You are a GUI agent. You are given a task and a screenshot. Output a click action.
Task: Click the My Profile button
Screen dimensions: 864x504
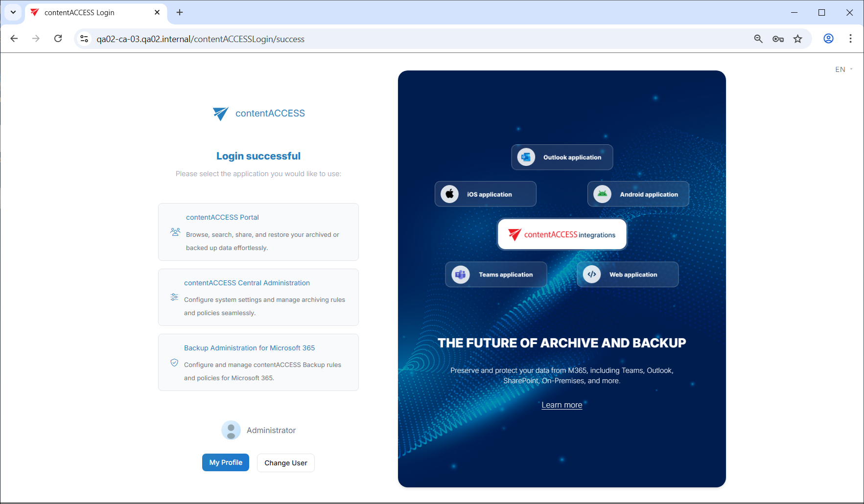(x=226, y=462)
